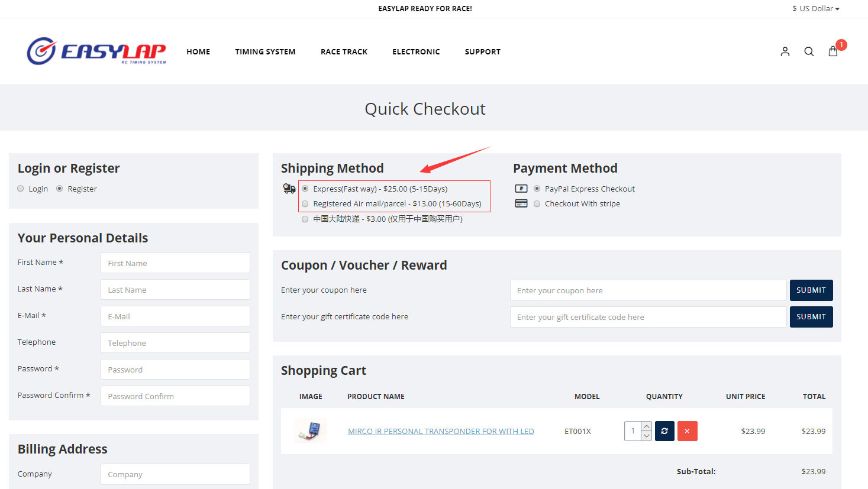The width and height of the screenshot is (868, 489).
Task: Click the Billing Address heading
Action: [63, 449]
